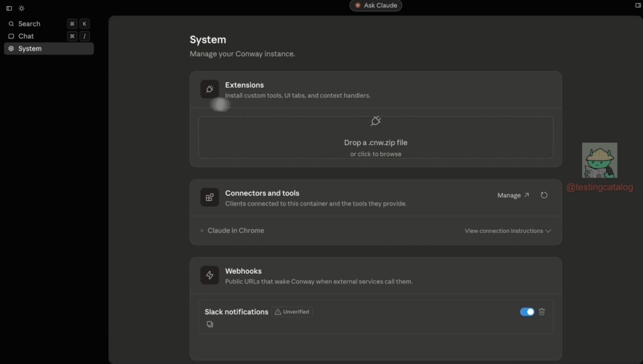Viewport: 643px width, 364px height.
Task: Expand View connection instructions
Action: click(x=508, y=231)
